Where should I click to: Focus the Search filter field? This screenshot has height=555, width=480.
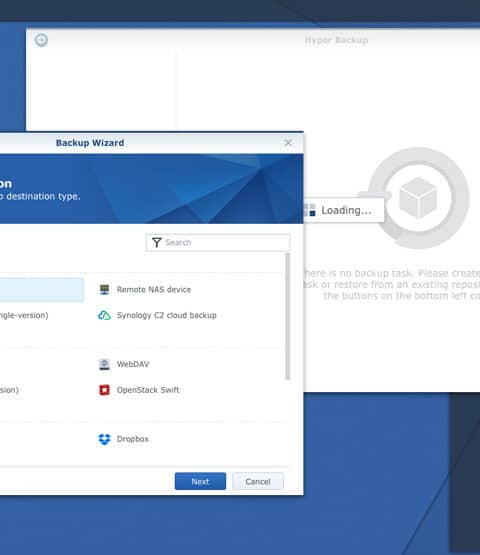pos(218,242)
